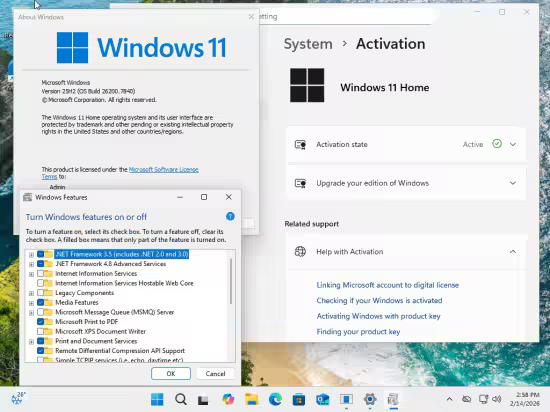Open the Start menu from the taskbar
Viewport: 550px width, 412px height.
(x=157, y=399)
